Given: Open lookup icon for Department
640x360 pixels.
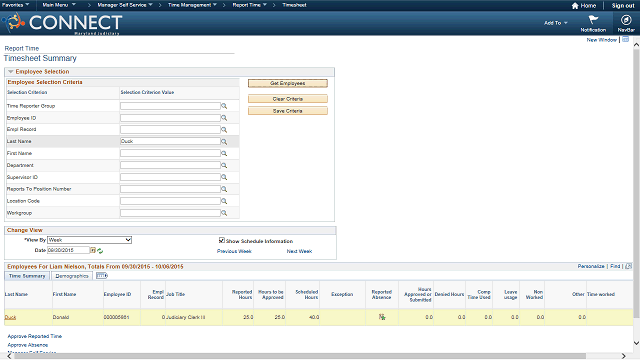Looking at the screenshot, I should pos(224,165).
